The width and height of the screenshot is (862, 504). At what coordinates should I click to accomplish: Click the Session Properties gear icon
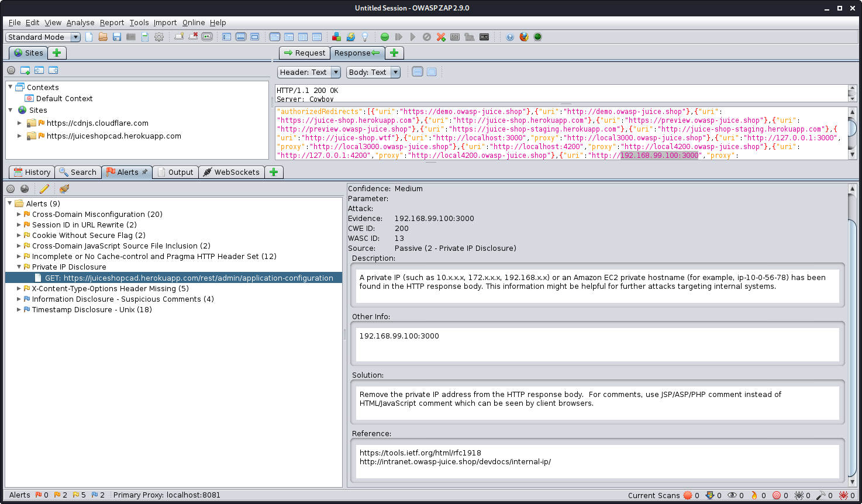159,37
